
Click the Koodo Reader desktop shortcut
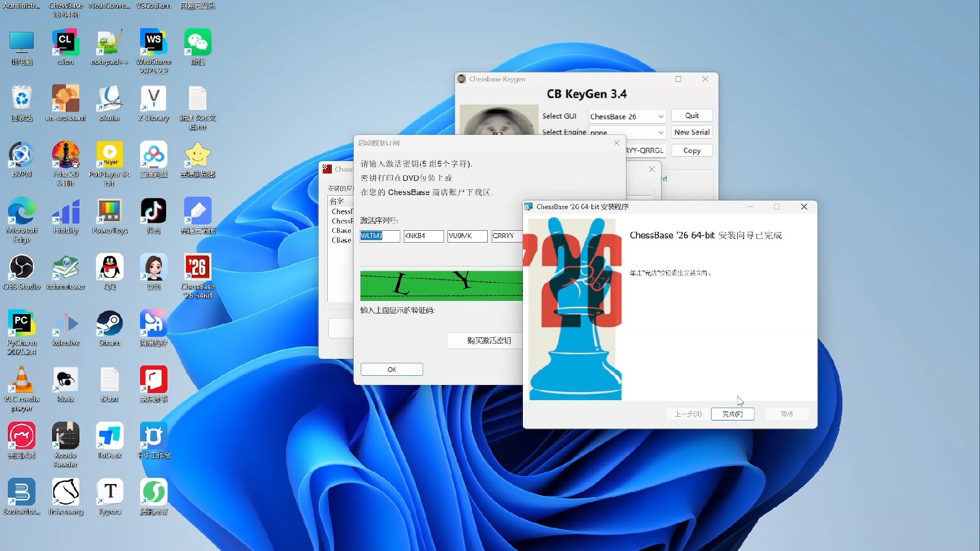pos(66,444)
